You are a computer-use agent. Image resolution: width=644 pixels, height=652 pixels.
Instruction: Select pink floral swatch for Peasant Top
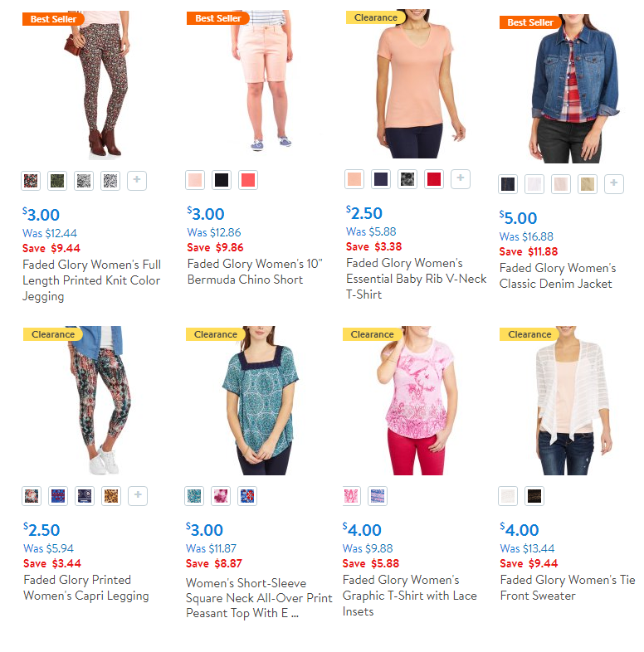pyautogui.click(x=221, y=496)
